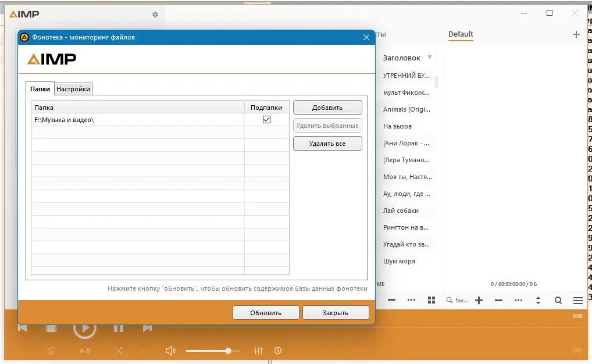Click the dialog title bar AIMP icon
The height and width of the screenshot is (364, 592).
pos(24,37)
